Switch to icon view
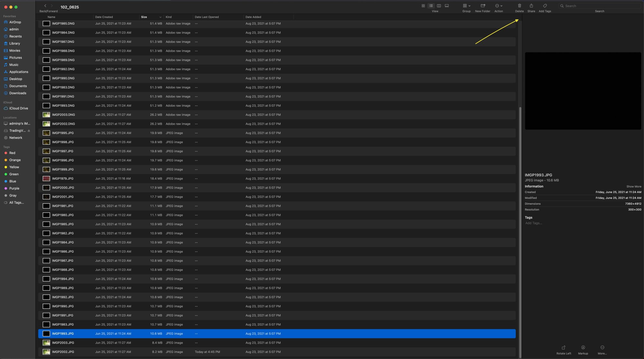Screen dimensions: 644x359 pyautogui.click(x=423, y=5)
